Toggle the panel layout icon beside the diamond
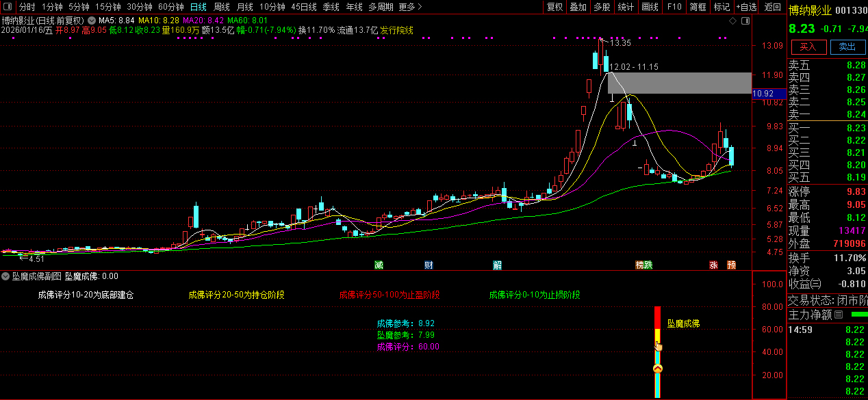868x400 pixels. pos(745,21)
